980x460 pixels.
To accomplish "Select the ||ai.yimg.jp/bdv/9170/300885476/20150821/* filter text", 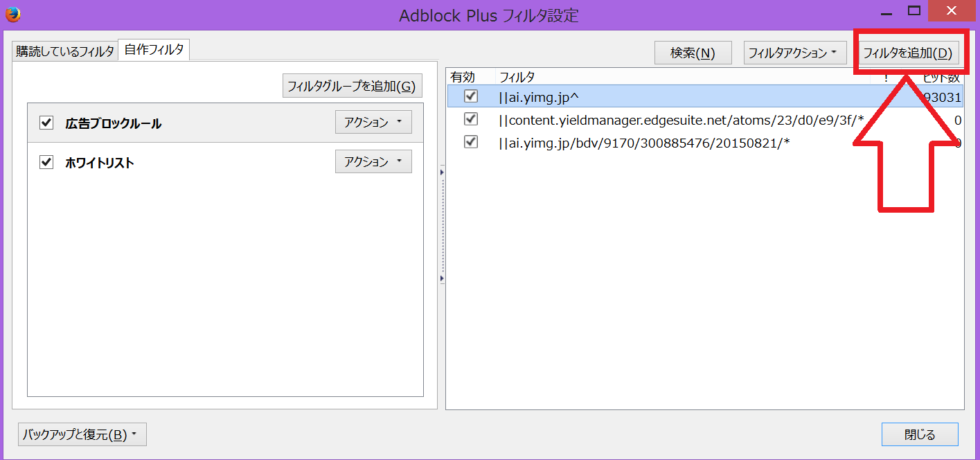I will tap(644, 143).
